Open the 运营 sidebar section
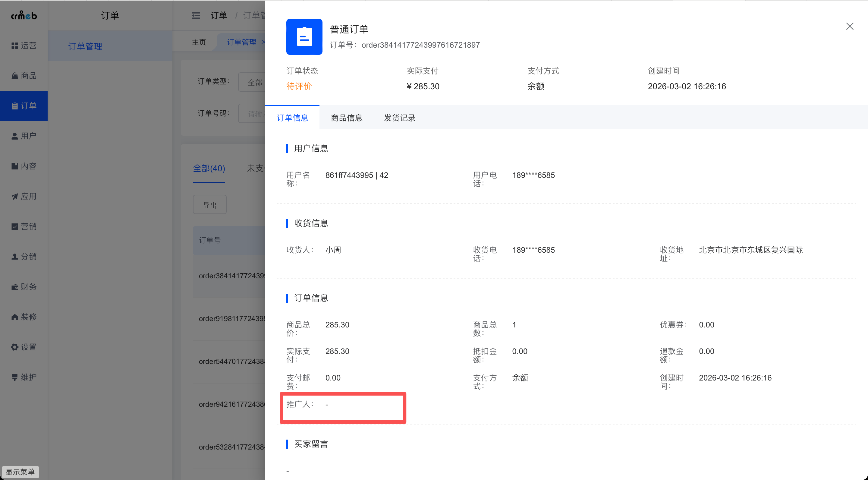 coord(24,46)
